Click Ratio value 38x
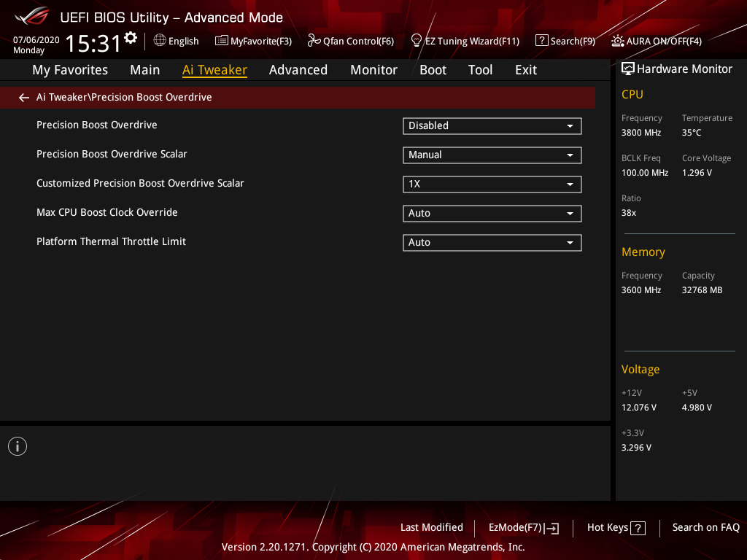 628,213
